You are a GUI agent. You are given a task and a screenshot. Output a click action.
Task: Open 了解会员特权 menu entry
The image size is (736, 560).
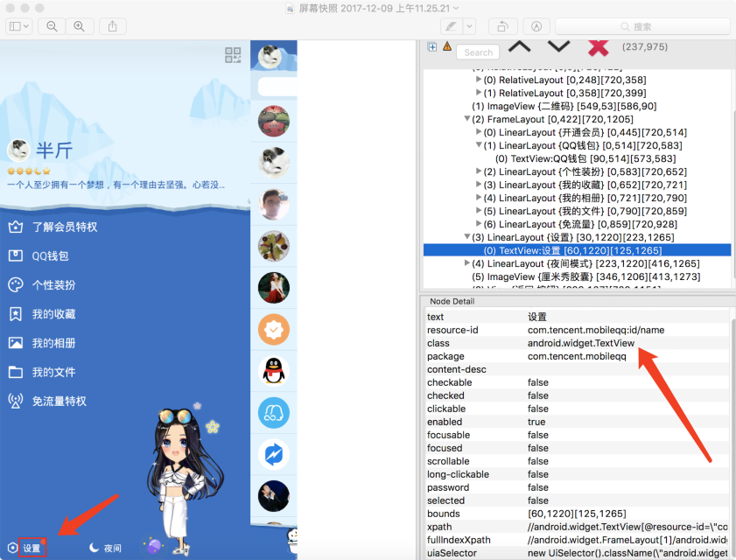65,227
